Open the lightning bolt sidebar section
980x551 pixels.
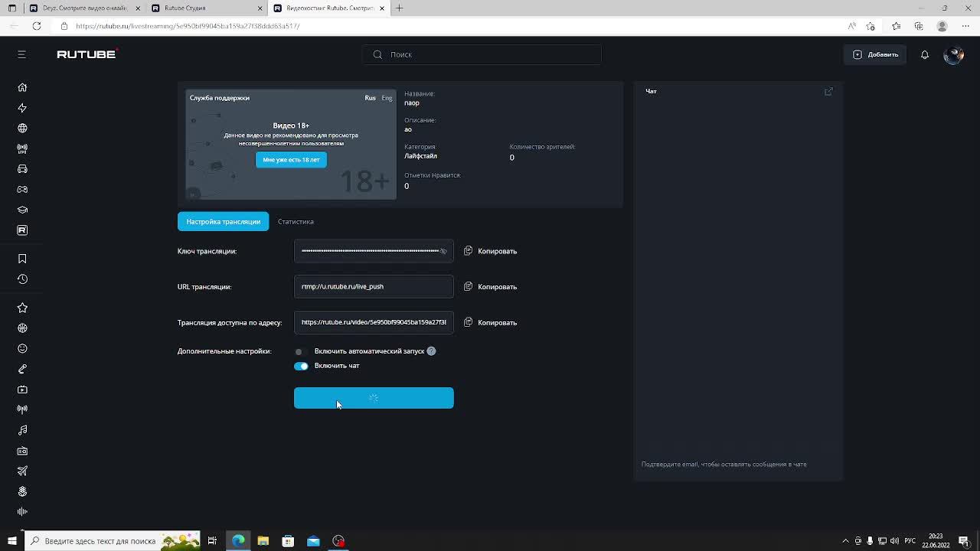click(x=22, y=108)
